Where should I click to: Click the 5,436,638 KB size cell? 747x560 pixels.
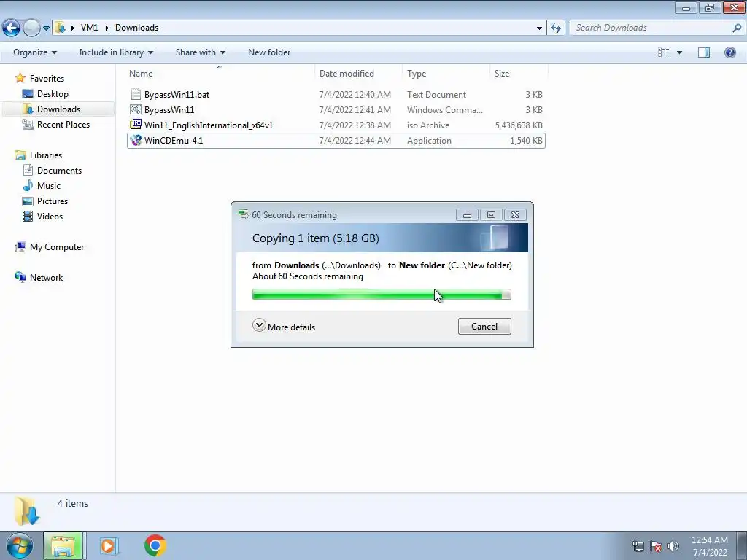click(x=519, y=125)
